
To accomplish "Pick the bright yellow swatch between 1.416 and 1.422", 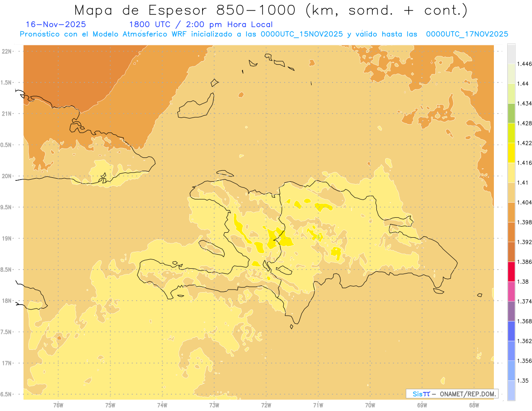I will (x=511, y=153).
